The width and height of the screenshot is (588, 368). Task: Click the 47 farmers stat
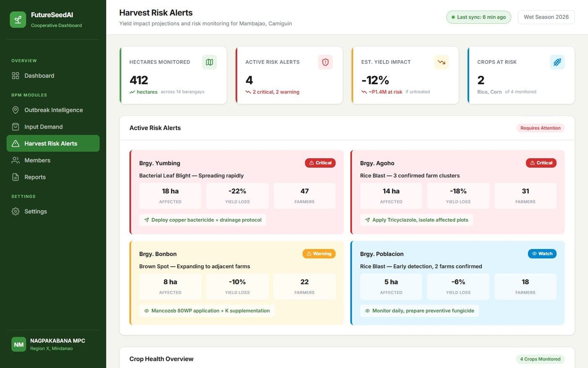click(x=304, y=196)
